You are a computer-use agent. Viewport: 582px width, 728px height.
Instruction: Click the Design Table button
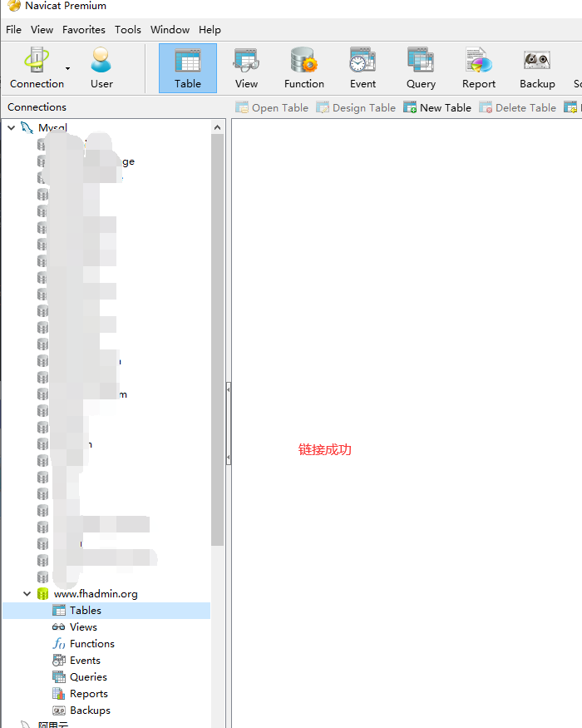356,107
